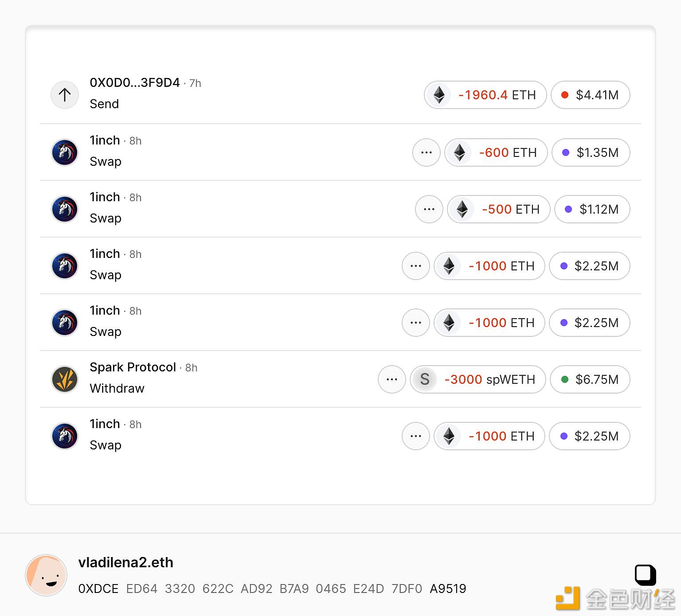Expand ellipsis on the -500 ETH swap row
Viewport: 681px width, 616px height.
pos(429,209)
